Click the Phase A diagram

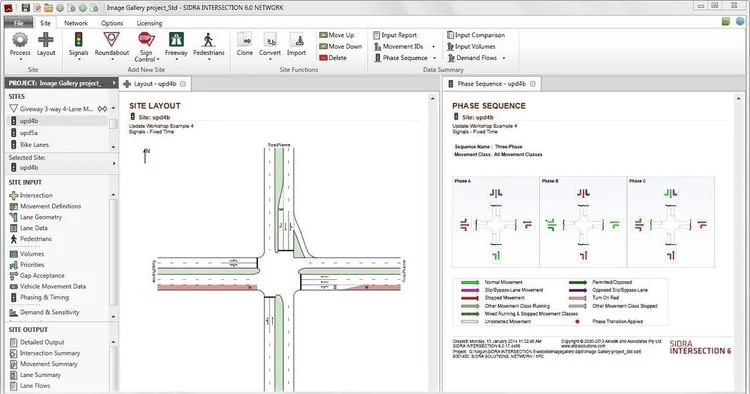496,222
